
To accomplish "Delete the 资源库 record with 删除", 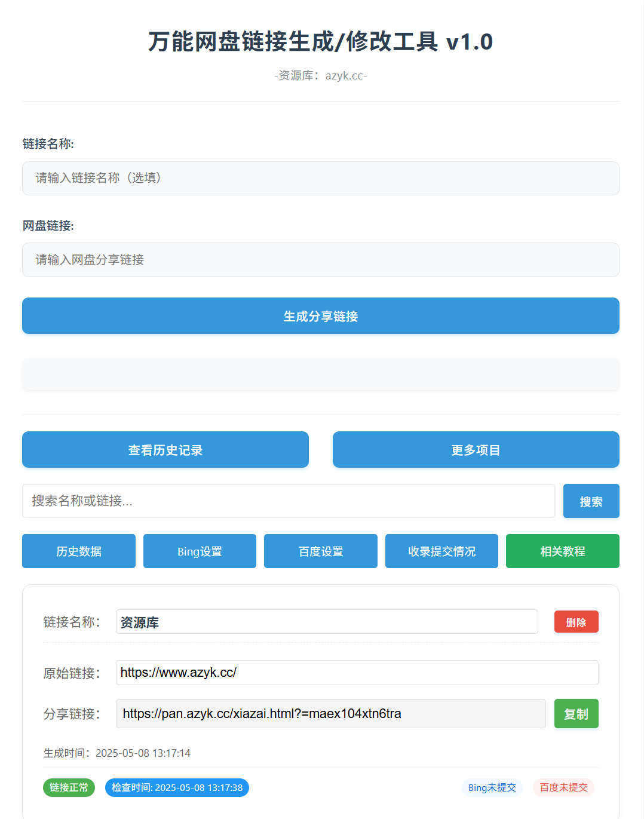I will (x=576, y=622).
